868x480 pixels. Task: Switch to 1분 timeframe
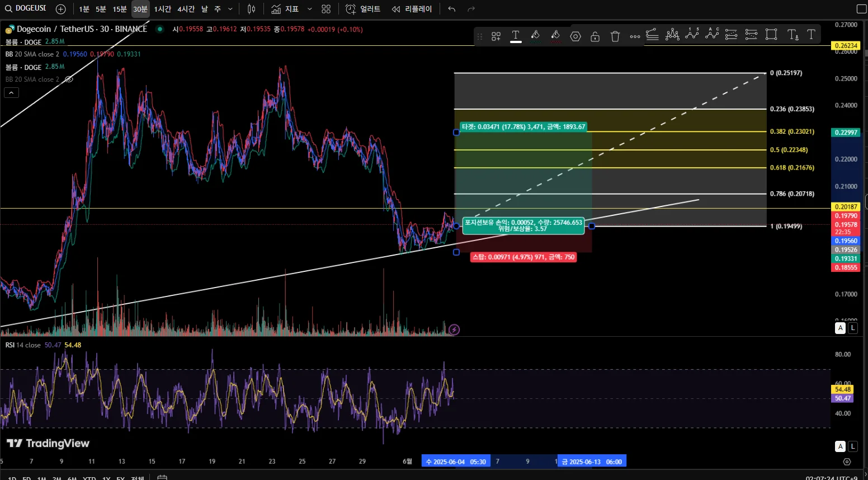point(84,9)
